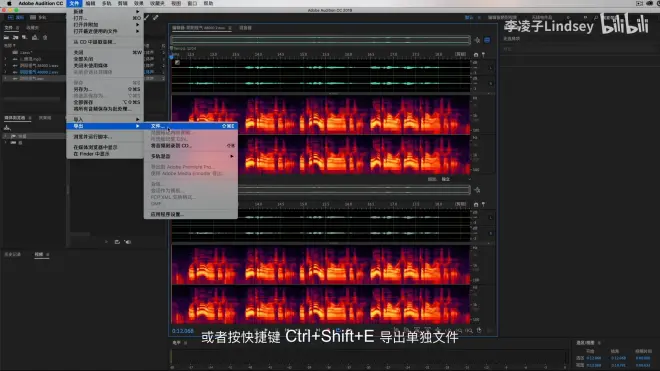Expand the 打开最近使用的文件 submenu
This screenshot has width=660, height=371.
point(105,31)
